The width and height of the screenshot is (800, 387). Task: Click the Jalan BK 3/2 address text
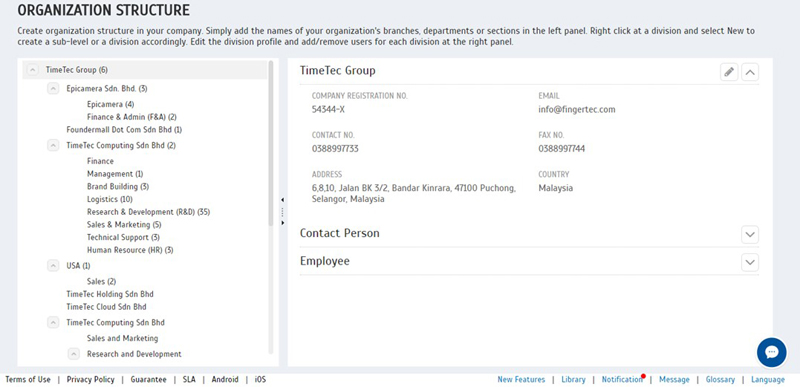[414, 193]
